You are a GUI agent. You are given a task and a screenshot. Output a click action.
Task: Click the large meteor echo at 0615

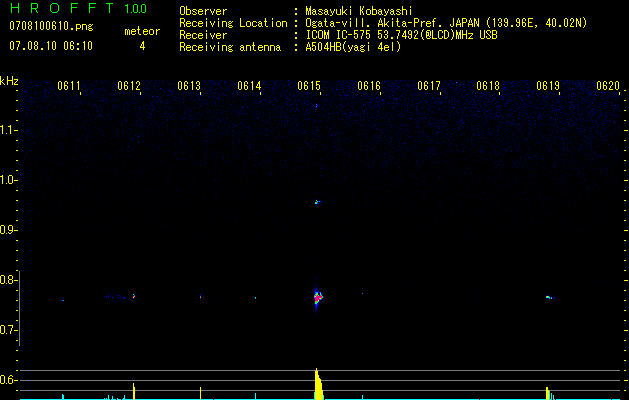pyautogui.click(x=318, y=298)
